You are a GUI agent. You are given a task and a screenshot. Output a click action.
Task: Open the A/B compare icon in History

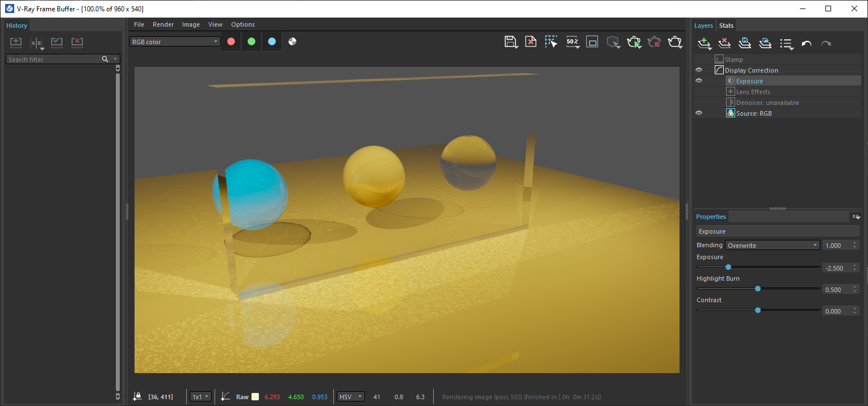36,43
